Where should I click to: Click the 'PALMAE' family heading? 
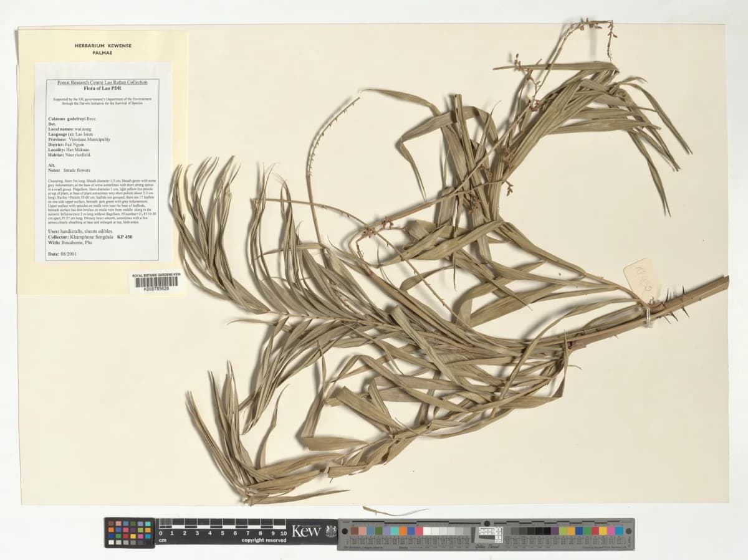102,54
